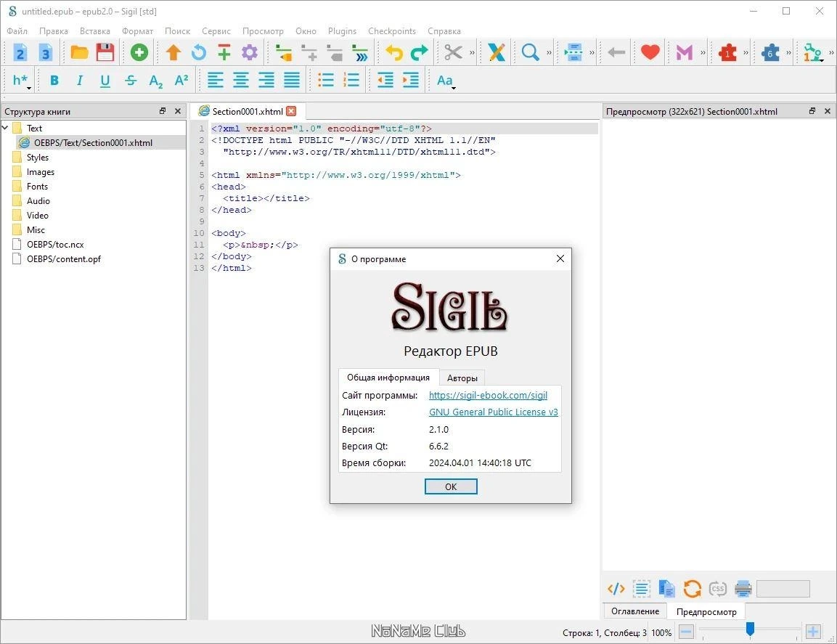Select the Общая информация tab
This screenshot has width=837, height=644.
coord(388,378)
